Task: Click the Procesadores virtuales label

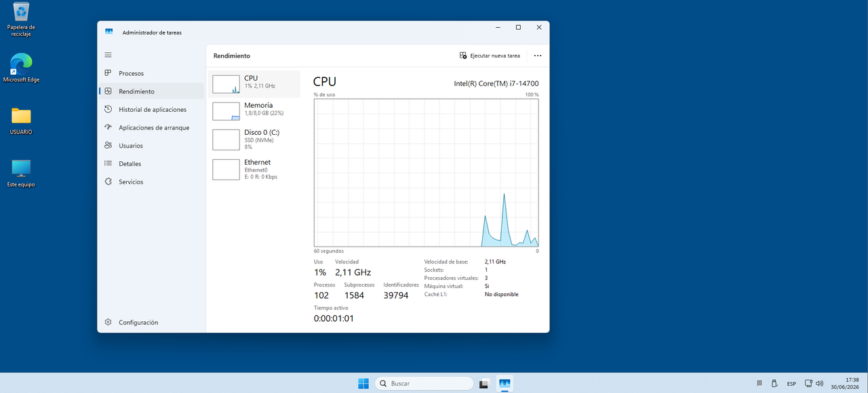Action: (451, 278)
